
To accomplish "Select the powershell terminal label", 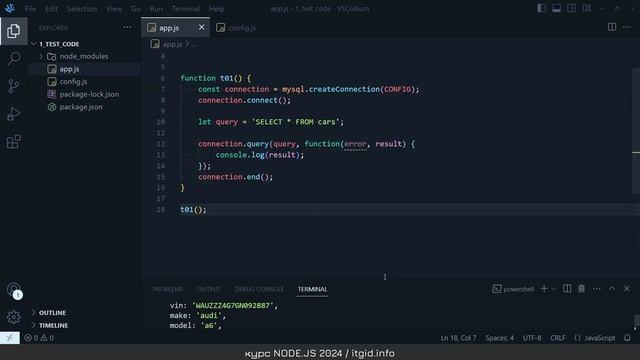I will tap(513, 289).
